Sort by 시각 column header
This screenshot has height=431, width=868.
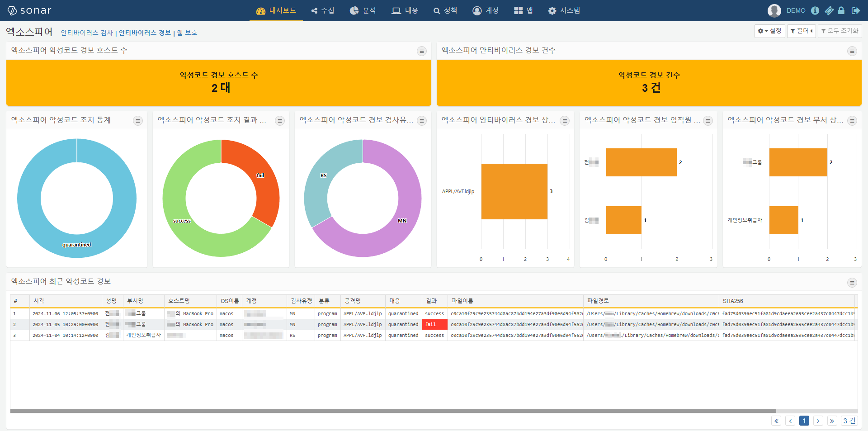[66, 301]
